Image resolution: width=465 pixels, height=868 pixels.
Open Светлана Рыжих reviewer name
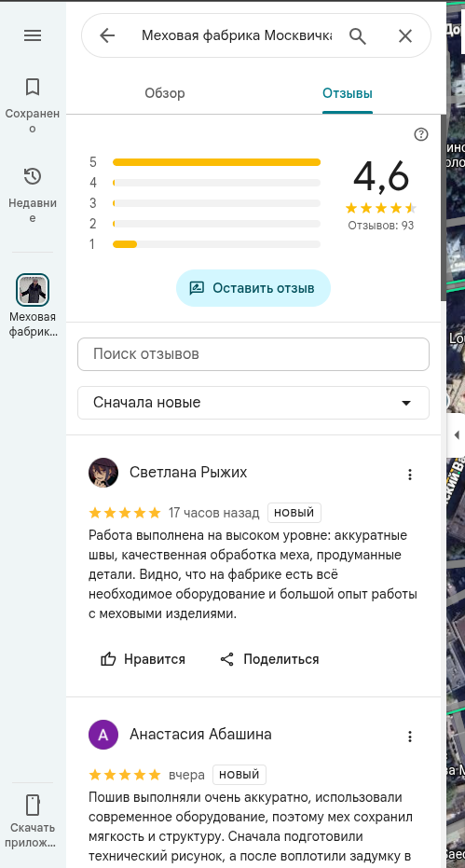point(188,472)
